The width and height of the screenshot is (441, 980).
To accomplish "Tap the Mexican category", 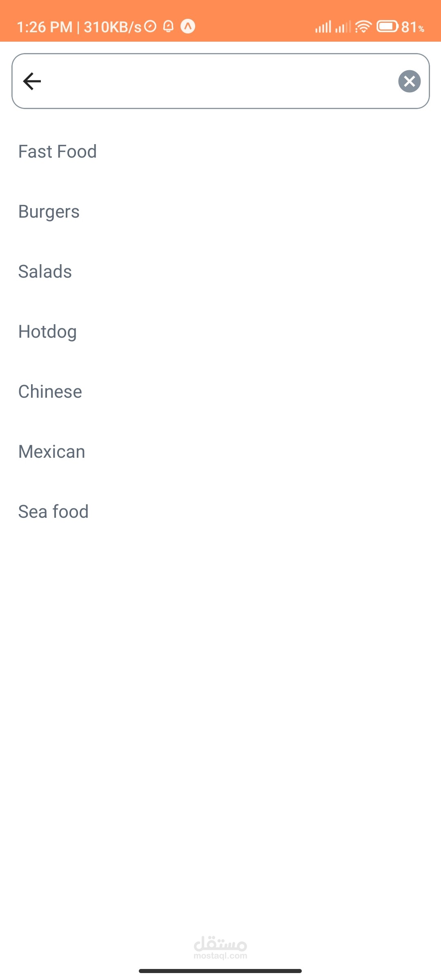I will [x=52, y=452].
